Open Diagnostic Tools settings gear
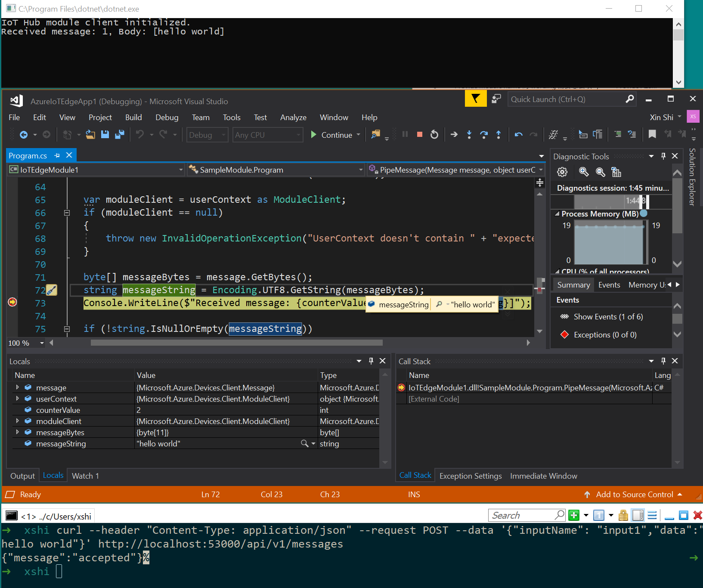This screenshot has width=703, height=588. tap(562, 172)
